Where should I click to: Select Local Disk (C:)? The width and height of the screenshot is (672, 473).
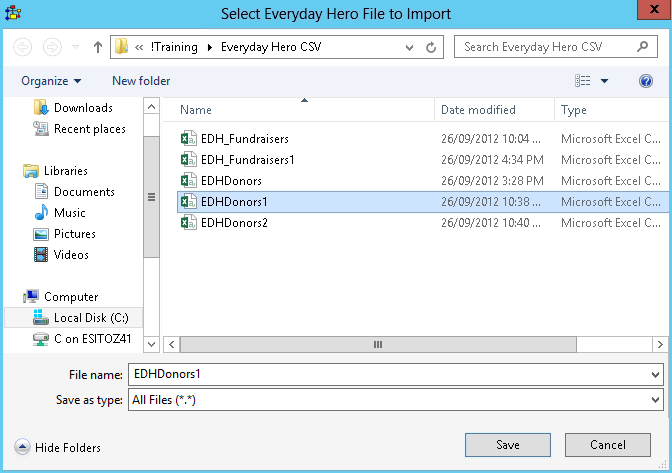point(73,318)
